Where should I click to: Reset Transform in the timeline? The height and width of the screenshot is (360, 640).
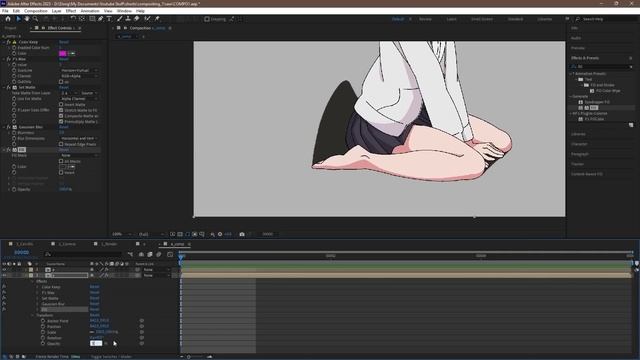(94, 315)
